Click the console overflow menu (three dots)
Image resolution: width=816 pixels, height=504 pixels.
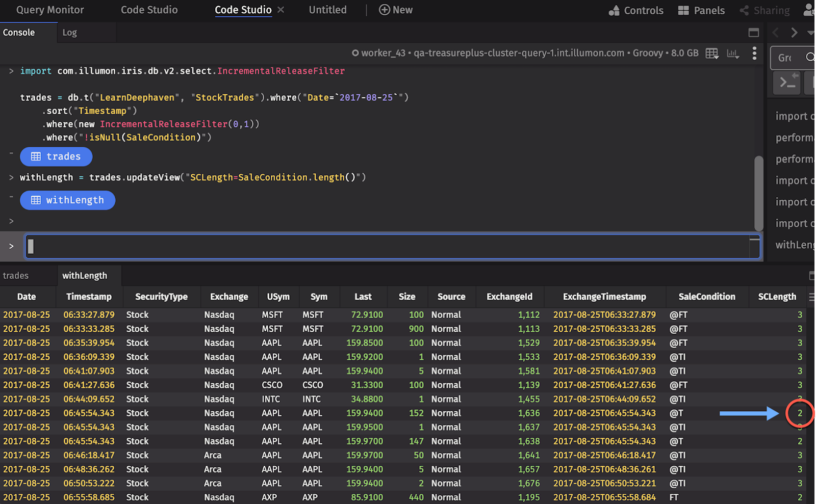click(x=754, y=54)
